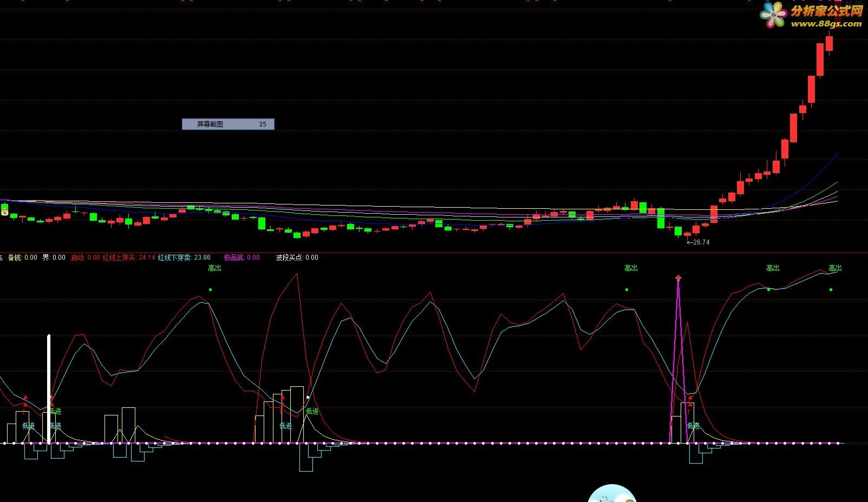Viewport: 868px width, 502px height.
Task: Select the magenta 极品底: 0.00 label
Action: (x=242, y=257)
